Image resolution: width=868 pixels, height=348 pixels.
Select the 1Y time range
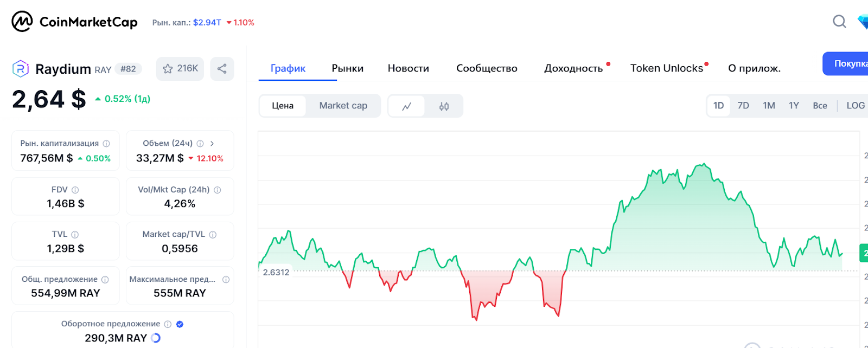pos(794,106)
